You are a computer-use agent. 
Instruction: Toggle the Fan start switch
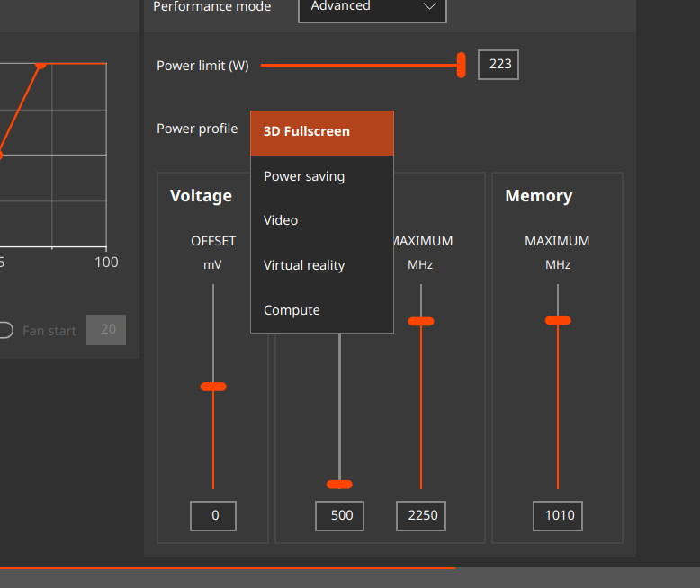pos(4,330)
